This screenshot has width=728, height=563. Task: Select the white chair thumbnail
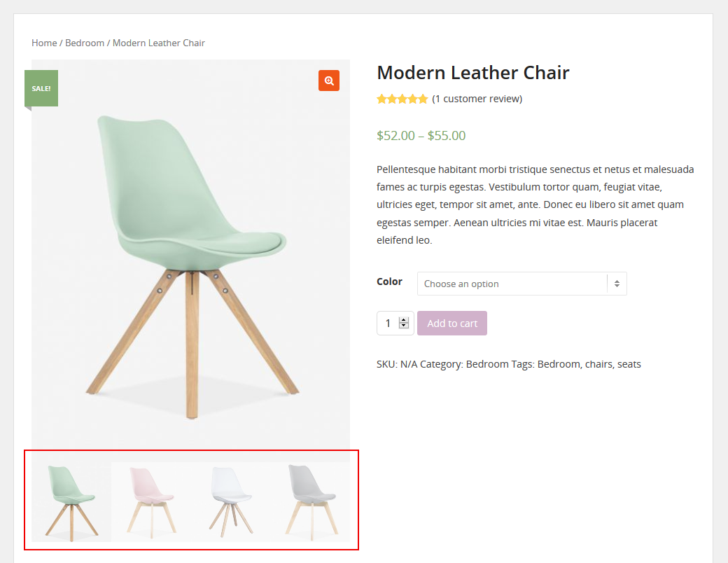[231, 502]
